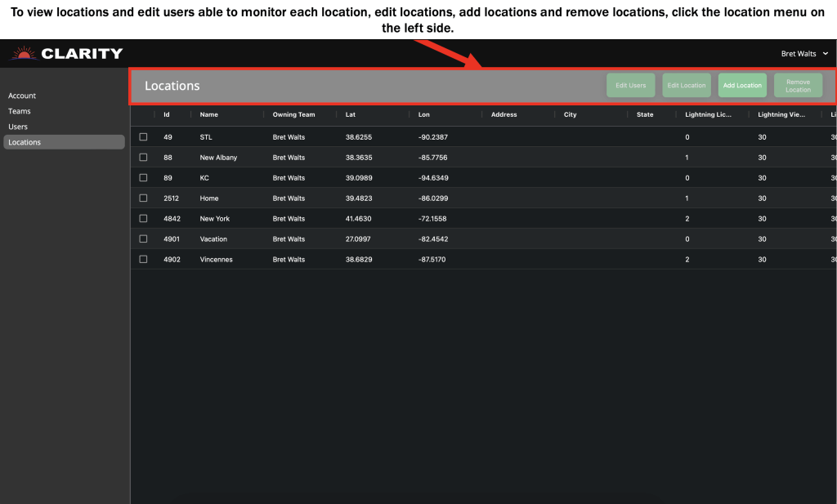
Task: Sort table by Id column header
Action: [167, 115]
